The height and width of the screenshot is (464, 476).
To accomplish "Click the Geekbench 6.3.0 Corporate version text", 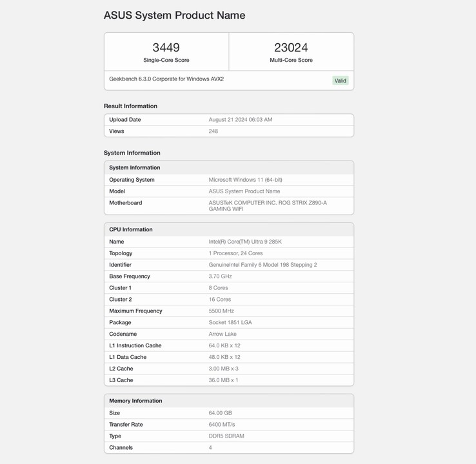I will 166,79.
